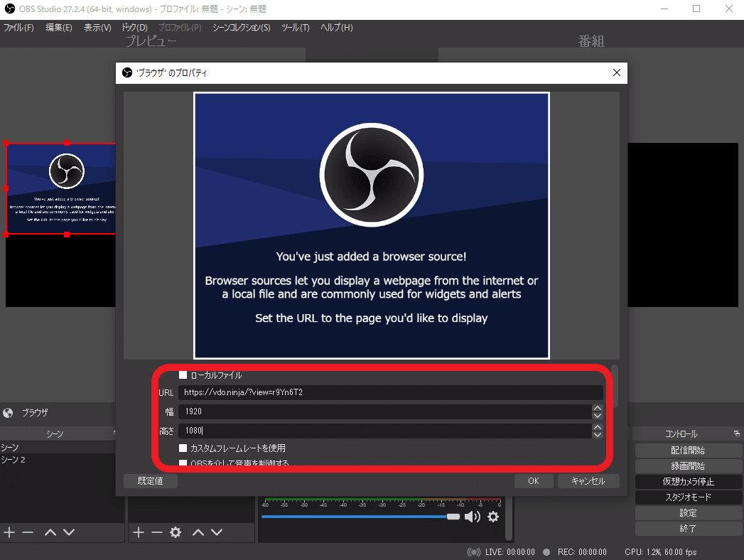Select シーン in the scenes list
This screenshot has width=744, height=560.
point(58,448)
